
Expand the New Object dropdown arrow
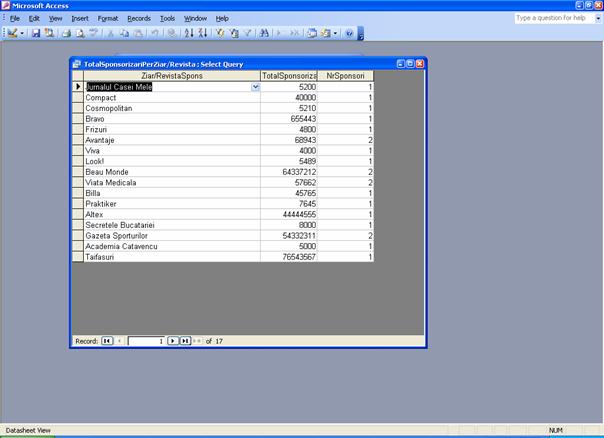(x=336, y=33)
